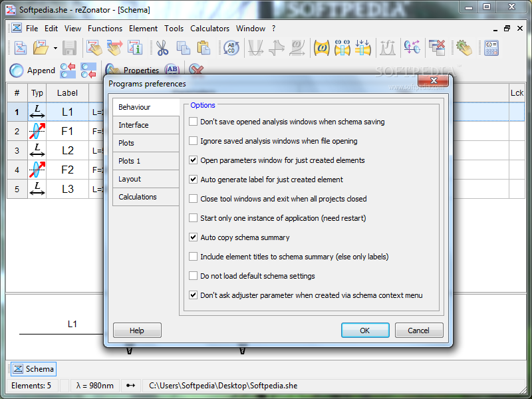
Task: Click the move element down icon
Action: point(88,70)
